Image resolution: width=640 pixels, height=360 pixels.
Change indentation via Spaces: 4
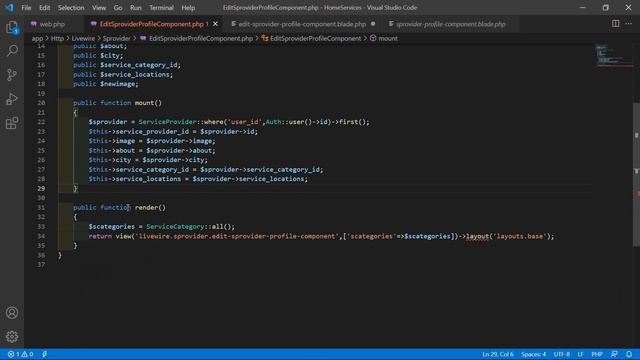click(x=533, y=354)
